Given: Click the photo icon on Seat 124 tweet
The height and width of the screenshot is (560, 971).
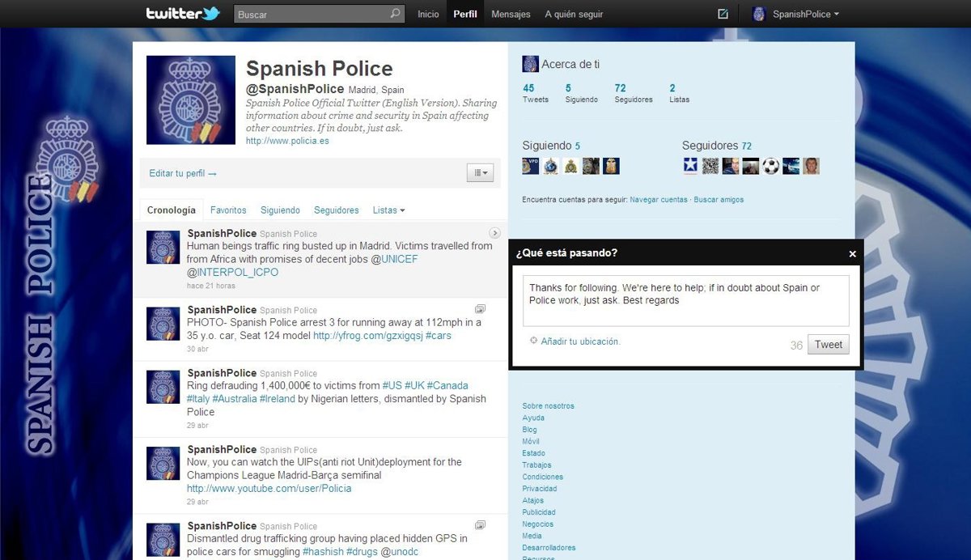Looking at the screenshot, I should 480,309.
